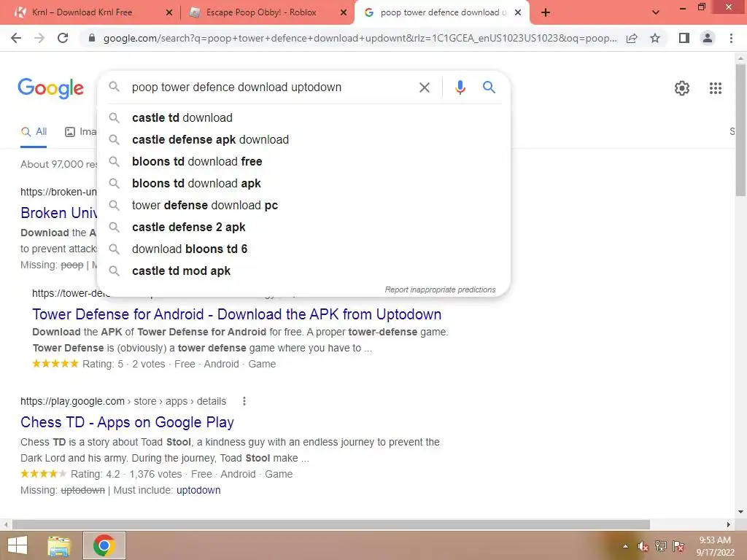This screenshot has width=747, height=560.
Task: View site info lock icon
Action: [92, 38]
